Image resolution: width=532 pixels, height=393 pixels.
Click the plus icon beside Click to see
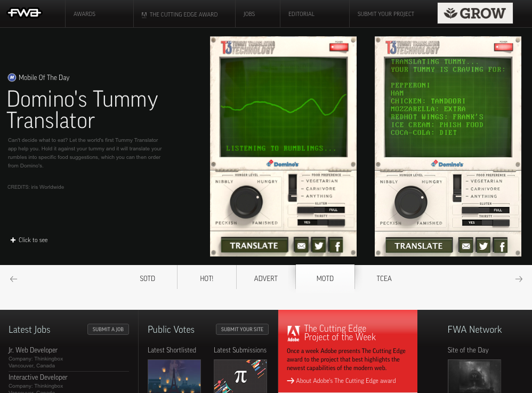coord(13,240)
